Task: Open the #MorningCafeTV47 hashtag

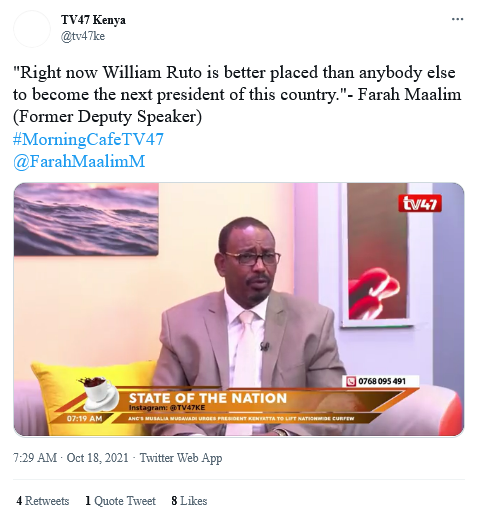Action: [x=88, y=139]
